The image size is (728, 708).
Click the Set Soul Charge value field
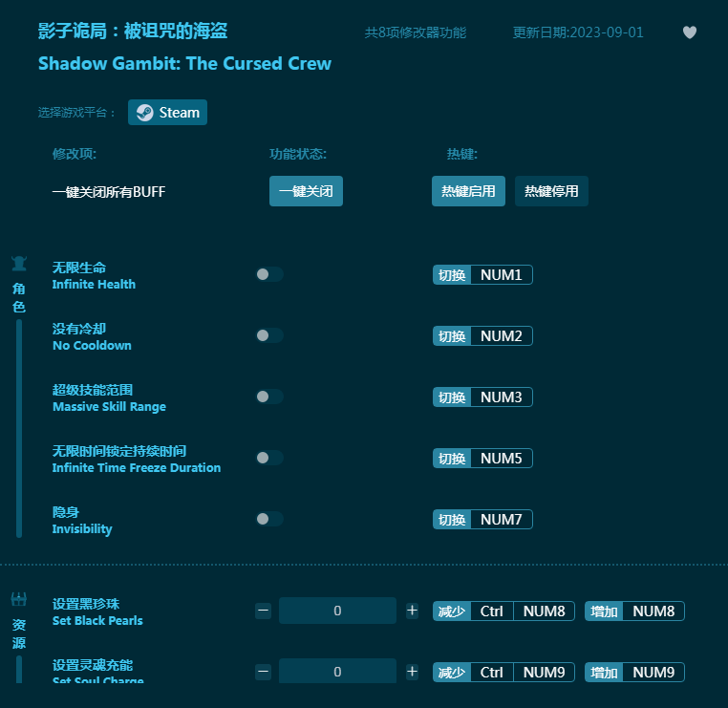(x=337, y=671)
